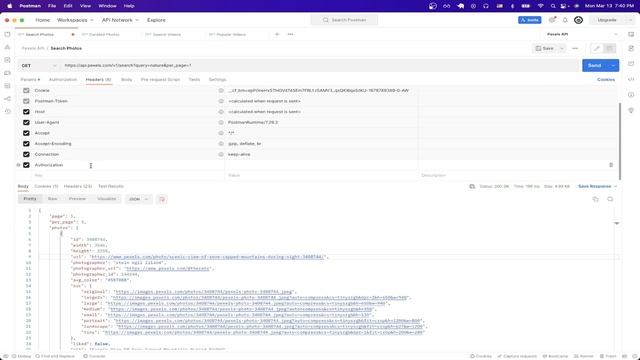Copy the response body with copy icon

click(x=596, y=199)
